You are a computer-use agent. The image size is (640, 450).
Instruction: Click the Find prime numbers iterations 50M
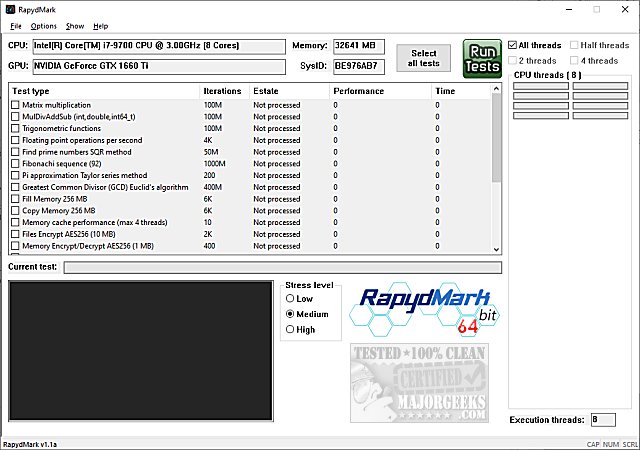211,152
